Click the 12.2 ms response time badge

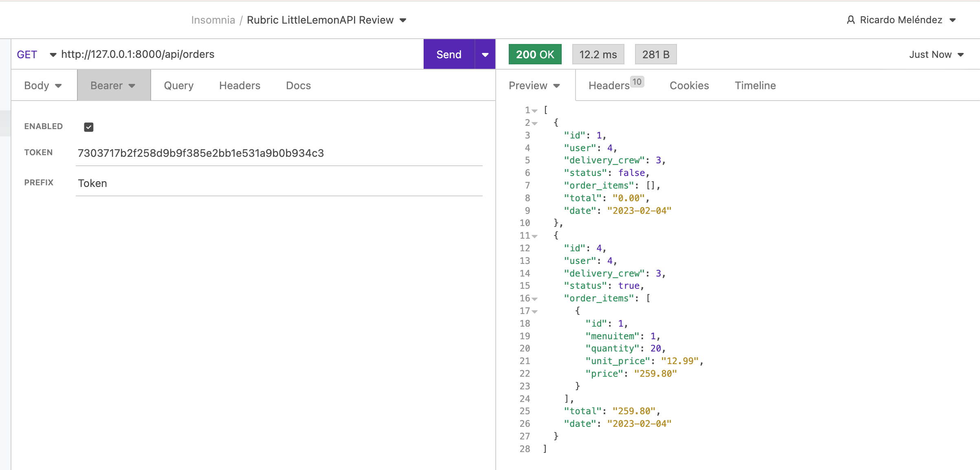598,55
